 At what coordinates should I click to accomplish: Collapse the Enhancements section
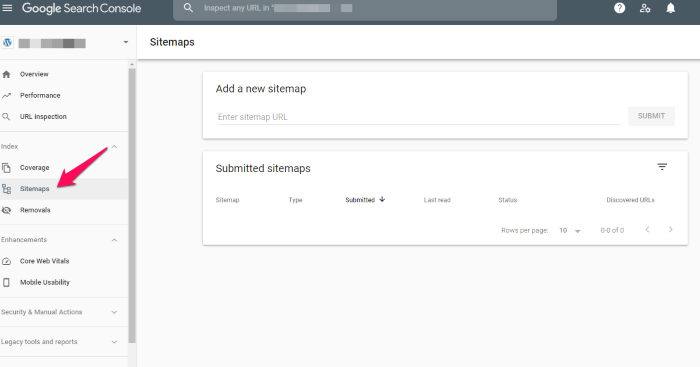(x=114, y=240)
